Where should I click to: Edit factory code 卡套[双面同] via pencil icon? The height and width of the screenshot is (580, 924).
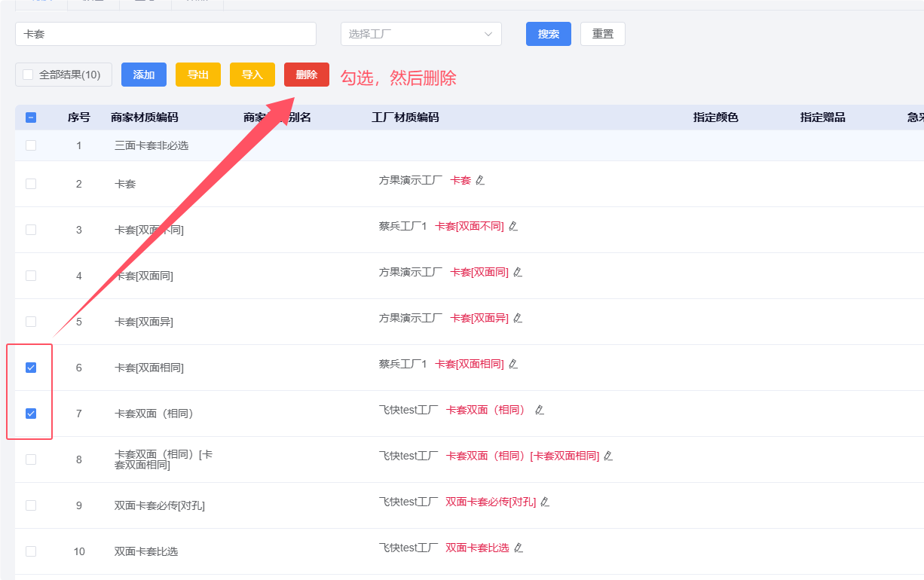pyautogui.click(x=518, y=273)
